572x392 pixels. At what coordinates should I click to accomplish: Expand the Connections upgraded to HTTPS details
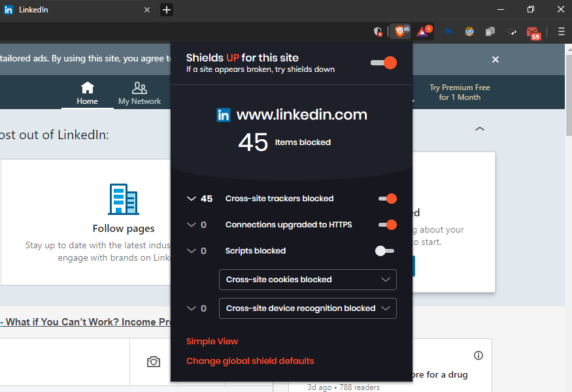192,225
